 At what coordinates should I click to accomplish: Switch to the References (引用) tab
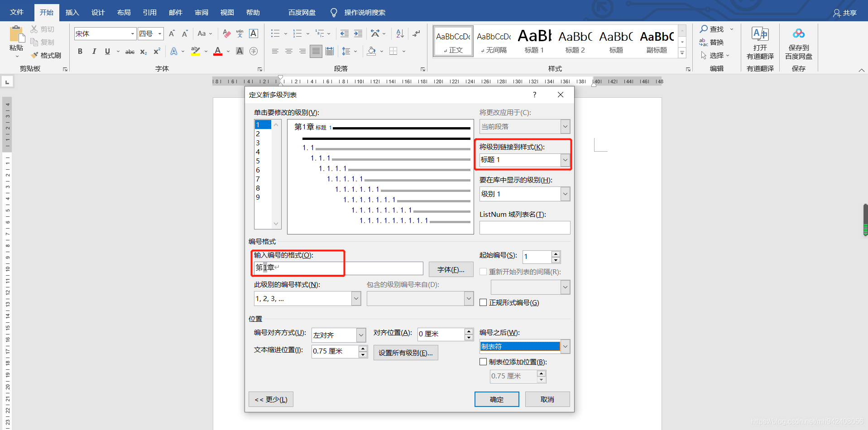pyautogui.click(x=149, y=12)
